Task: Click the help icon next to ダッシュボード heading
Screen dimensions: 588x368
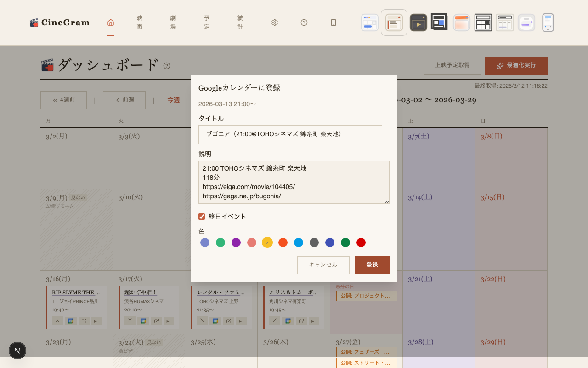Action: 166,66
